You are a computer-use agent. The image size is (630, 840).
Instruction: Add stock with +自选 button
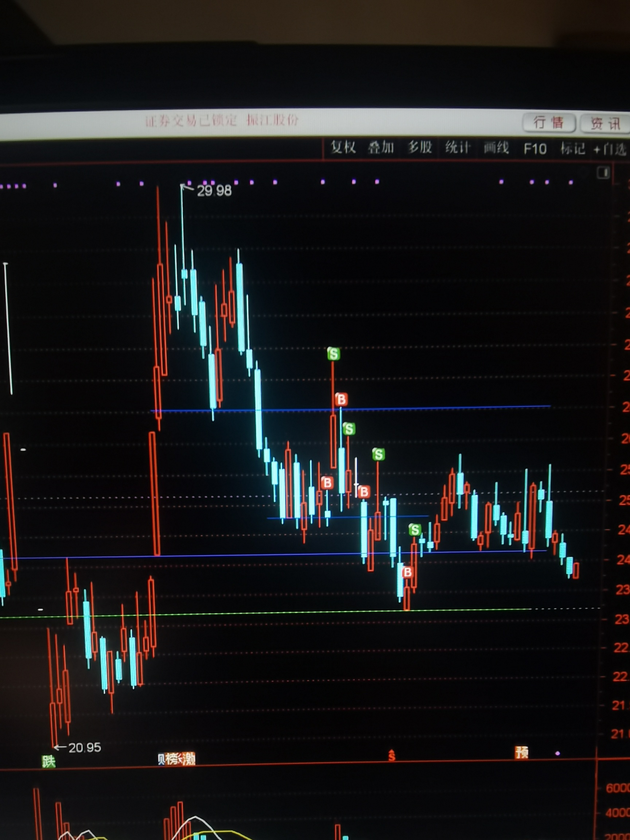pyautogui.click(x=610, y=149)
